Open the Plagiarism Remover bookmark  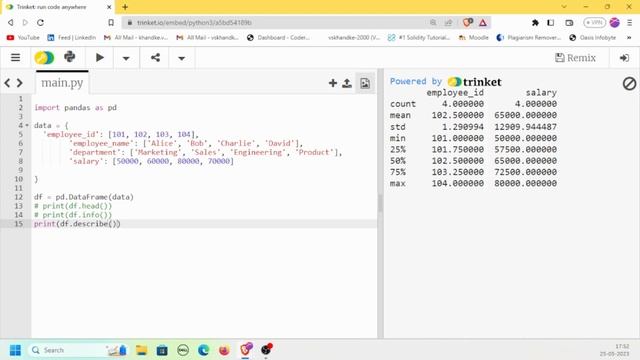click(x=529, y=38)
